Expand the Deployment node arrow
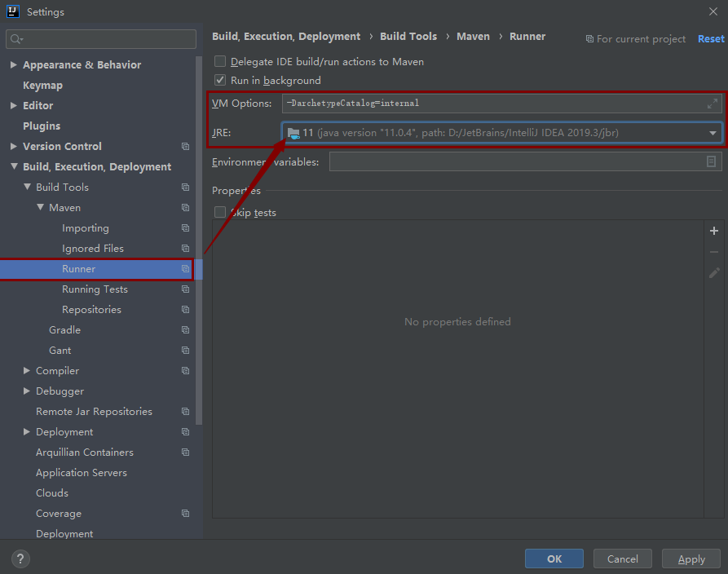 coord(26,432)
